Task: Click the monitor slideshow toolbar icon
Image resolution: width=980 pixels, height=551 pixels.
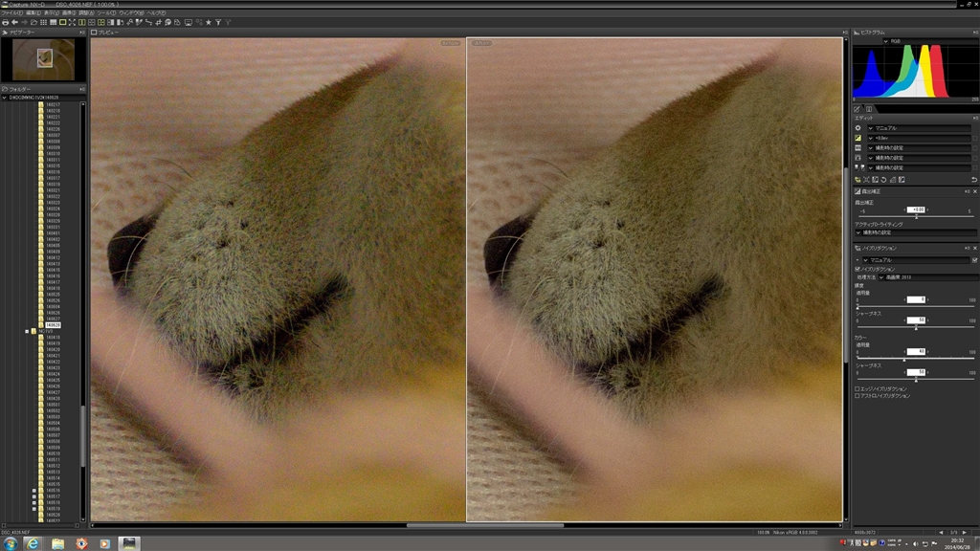Action: 189,23
